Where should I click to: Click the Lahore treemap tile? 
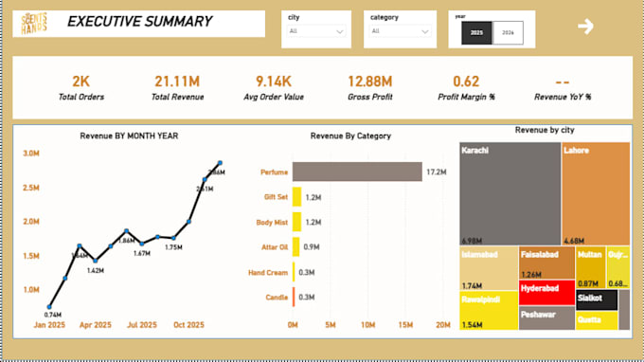(596, 194)
